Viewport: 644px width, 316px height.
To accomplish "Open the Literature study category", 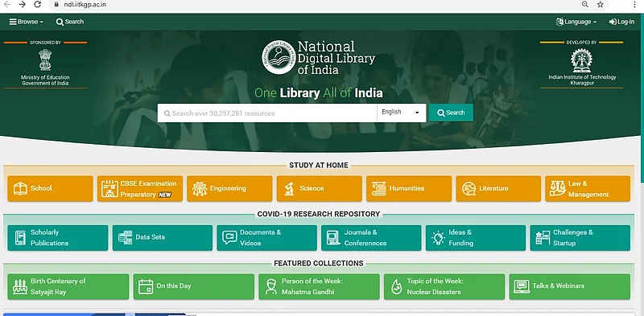I will pyautogui.click(x=498, y=188).
